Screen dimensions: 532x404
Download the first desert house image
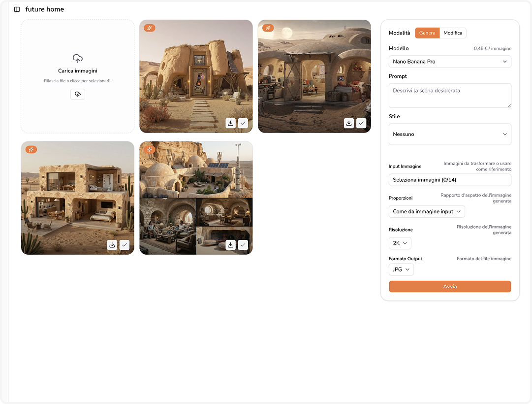[230, 123]
